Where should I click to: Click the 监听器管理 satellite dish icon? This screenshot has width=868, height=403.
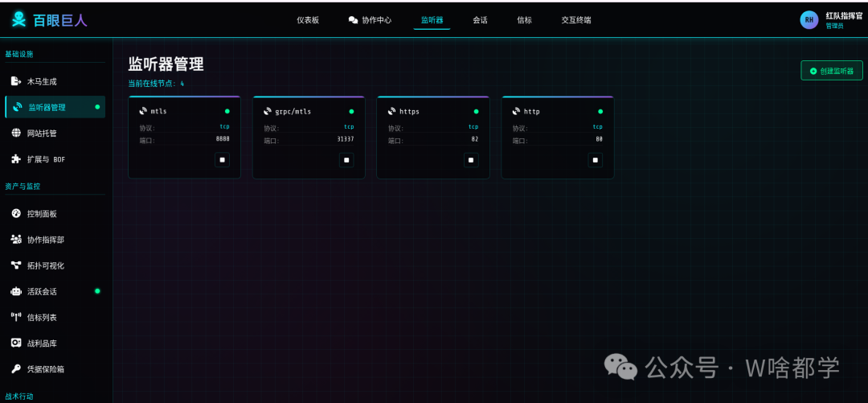coord(17,107)
